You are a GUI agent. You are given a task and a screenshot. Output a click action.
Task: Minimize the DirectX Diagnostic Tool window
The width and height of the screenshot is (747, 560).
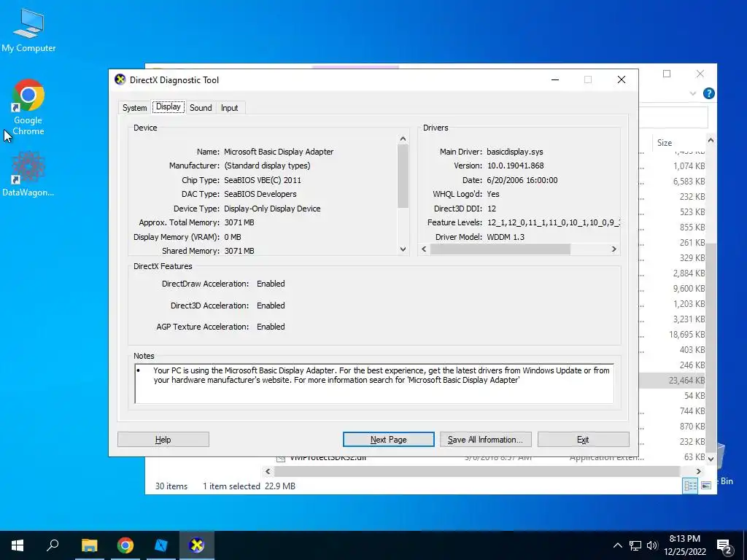(555, 79)
